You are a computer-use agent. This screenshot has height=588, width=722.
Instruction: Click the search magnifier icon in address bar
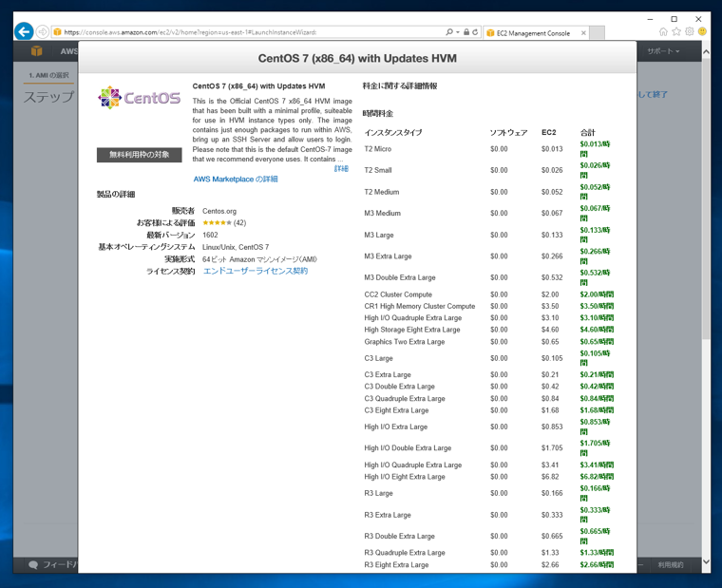(x=449, y=31)
